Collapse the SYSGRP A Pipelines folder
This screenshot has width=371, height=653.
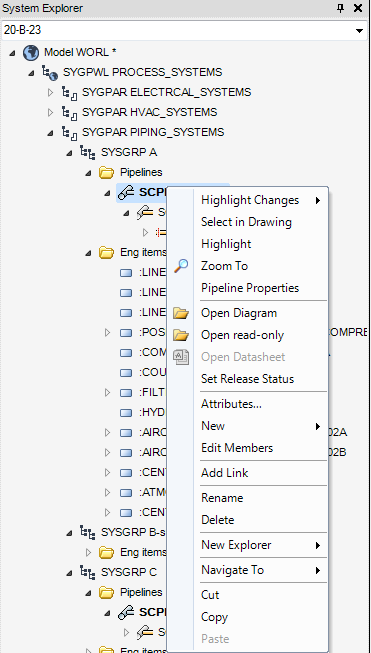pos(88,173)
